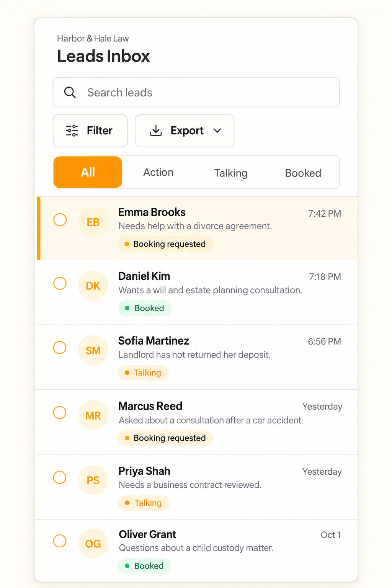392x588 pixels.
Task: Click 'Needs a business contract reviewed.' text
Action: (x=190, y=485)
